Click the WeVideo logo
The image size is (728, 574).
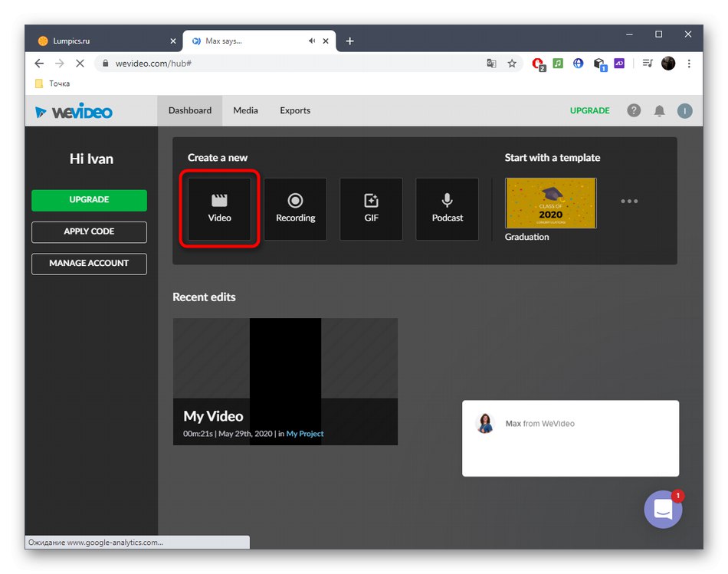74,110
